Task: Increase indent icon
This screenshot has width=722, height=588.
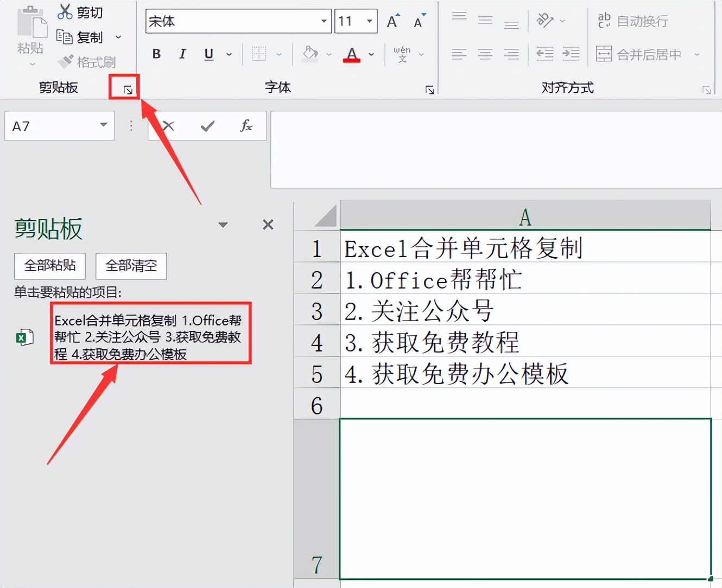Action: coord(571,54)
